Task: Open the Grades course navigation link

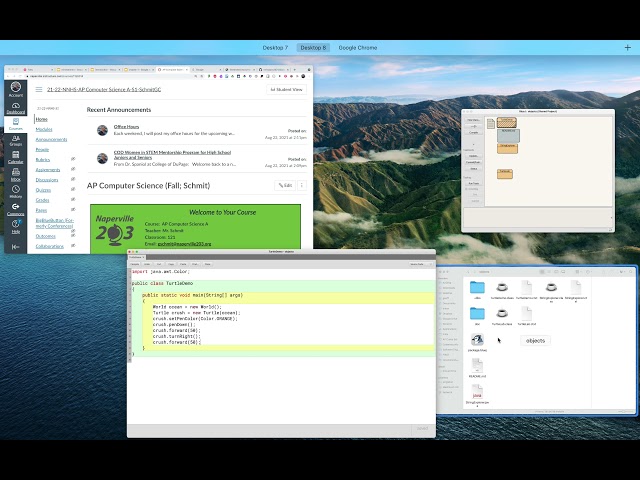Action: click(42, 200)
